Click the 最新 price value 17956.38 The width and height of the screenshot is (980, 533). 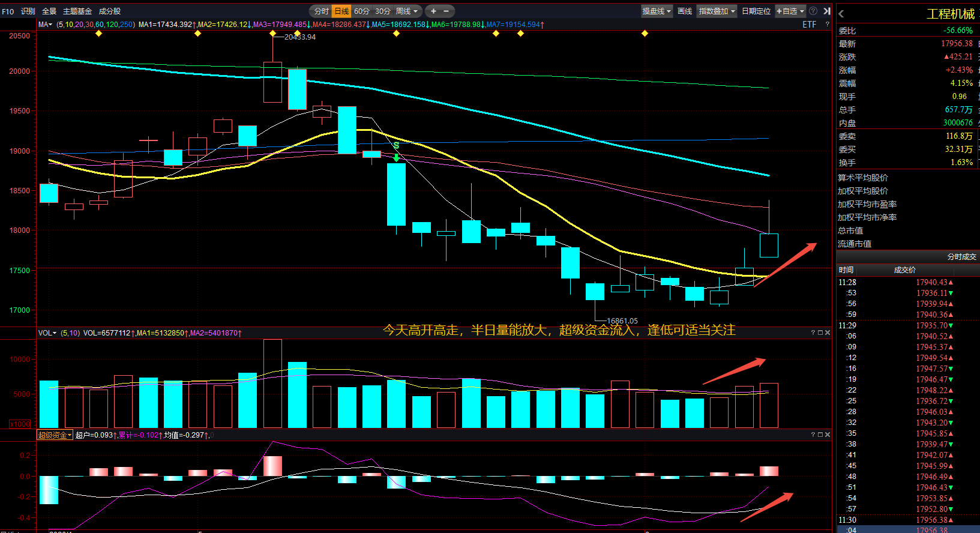957,43
